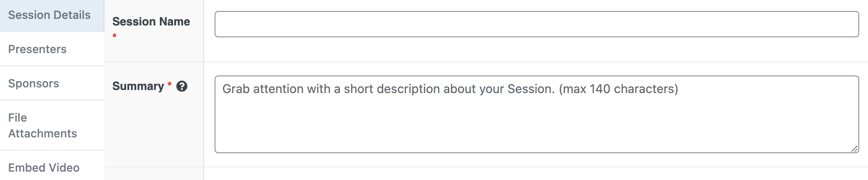868x180 pixels.
Task: Click the word Attachments in the sidebar
Action: tap(42, 133)
